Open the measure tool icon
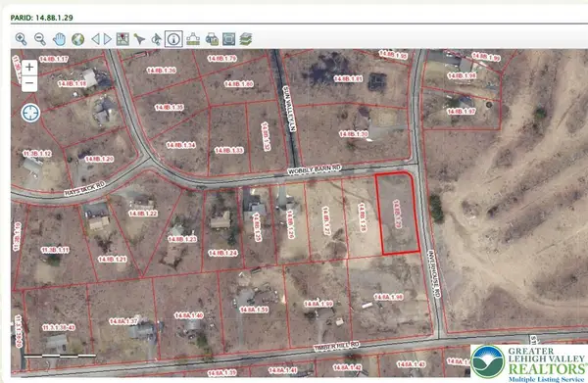 (193, 39)
